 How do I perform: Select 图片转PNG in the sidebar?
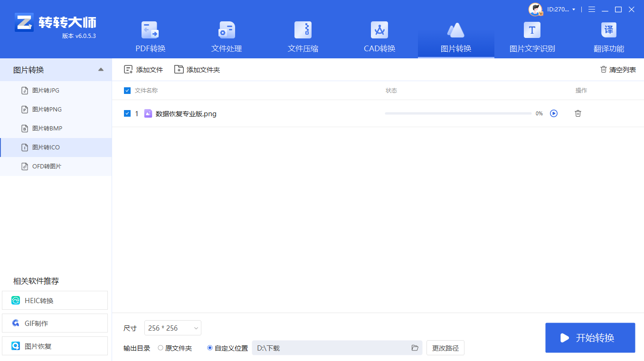point(56,110)
